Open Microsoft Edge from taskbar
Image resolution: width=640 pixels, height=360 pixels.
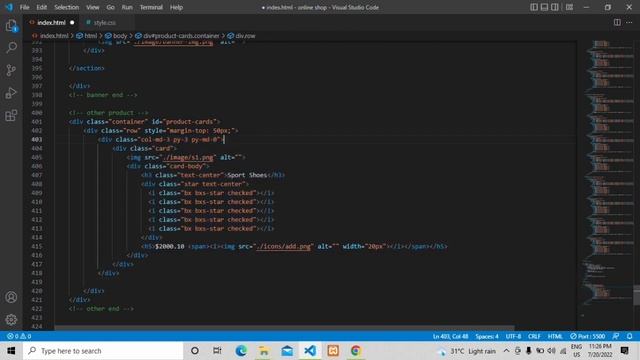coord(241,351)
